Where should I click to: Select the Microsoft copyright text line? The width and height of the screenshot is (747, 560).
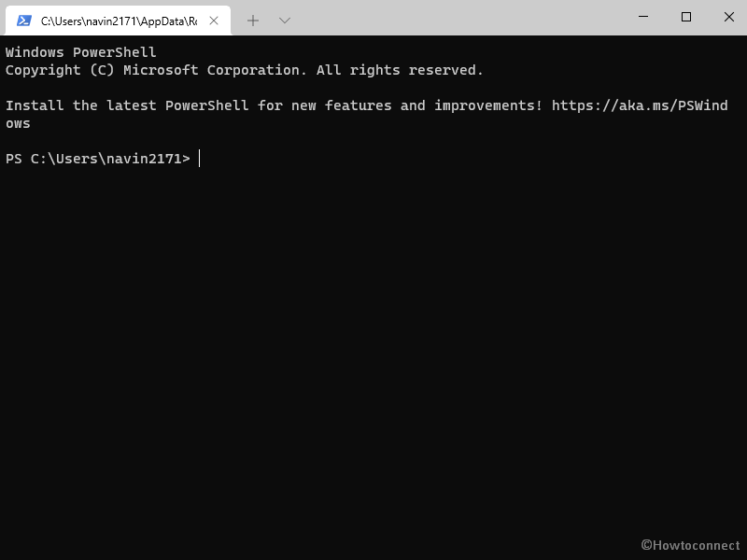246,69
